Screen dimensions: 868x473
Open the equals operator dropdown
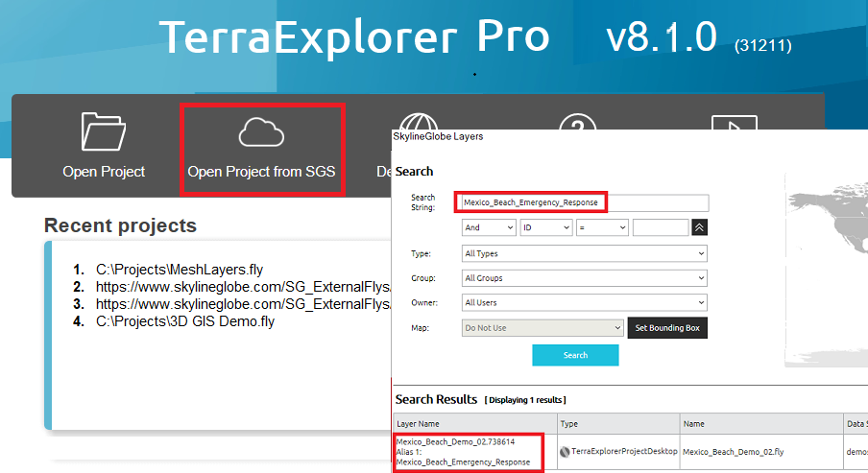pos(602,227)
